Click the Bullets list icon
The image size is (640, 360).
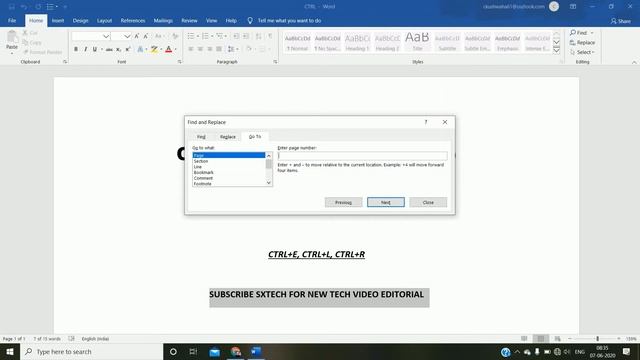[x=191, y=36]
